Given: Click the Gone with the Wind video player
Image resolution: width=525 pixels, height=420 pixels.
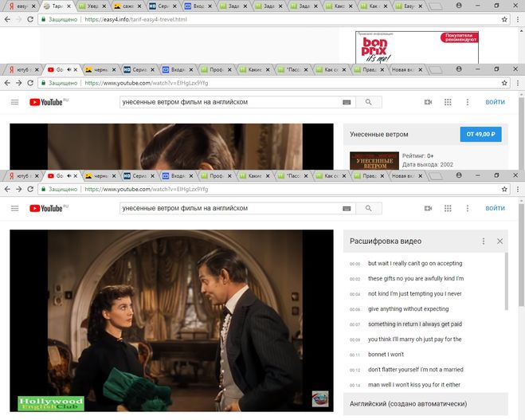Looking at the screenshot, I should (171, 320).
